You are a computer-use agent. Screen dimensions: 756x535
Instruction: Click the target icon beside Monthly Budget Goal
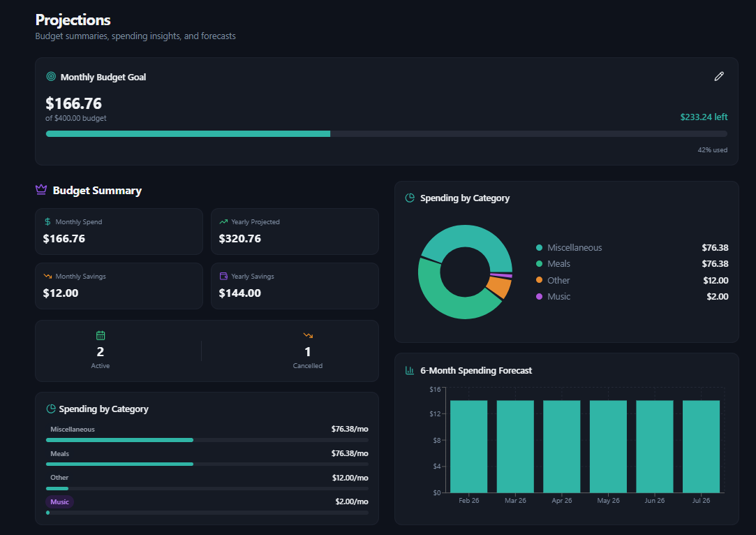(x=51, y=76)
